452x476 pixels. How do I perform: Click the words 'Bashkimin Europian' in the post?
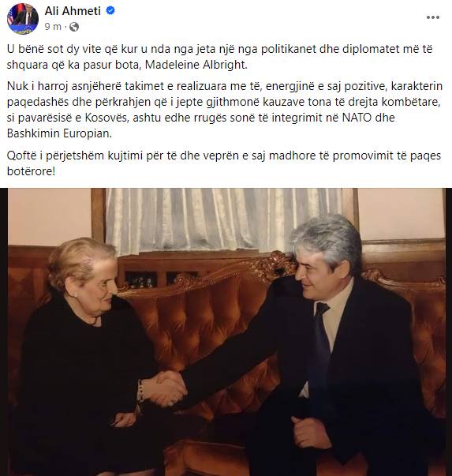tap(59, 133)
